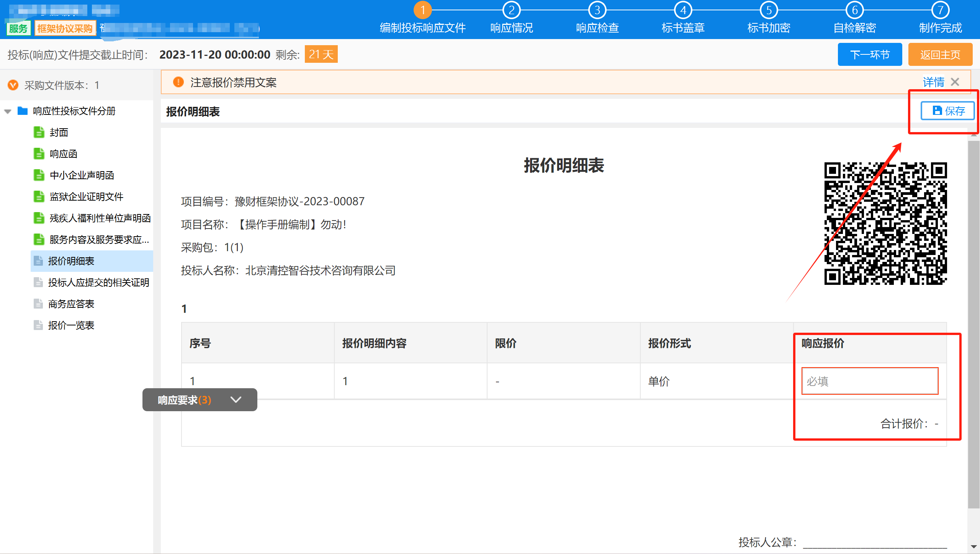Collapse the 响应性投标文件分册 tree arrow
This screenshot has height=554, width=980.
[8, 111]
